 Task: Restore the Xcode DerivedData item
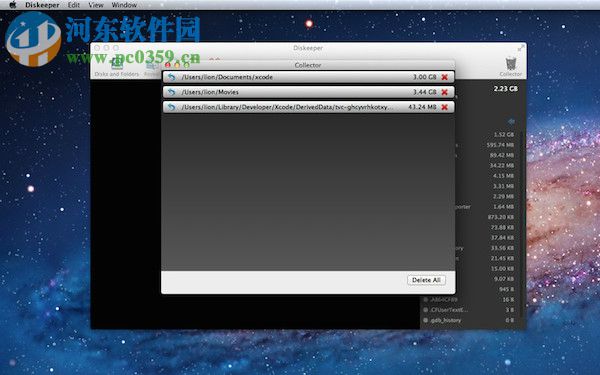171,107
